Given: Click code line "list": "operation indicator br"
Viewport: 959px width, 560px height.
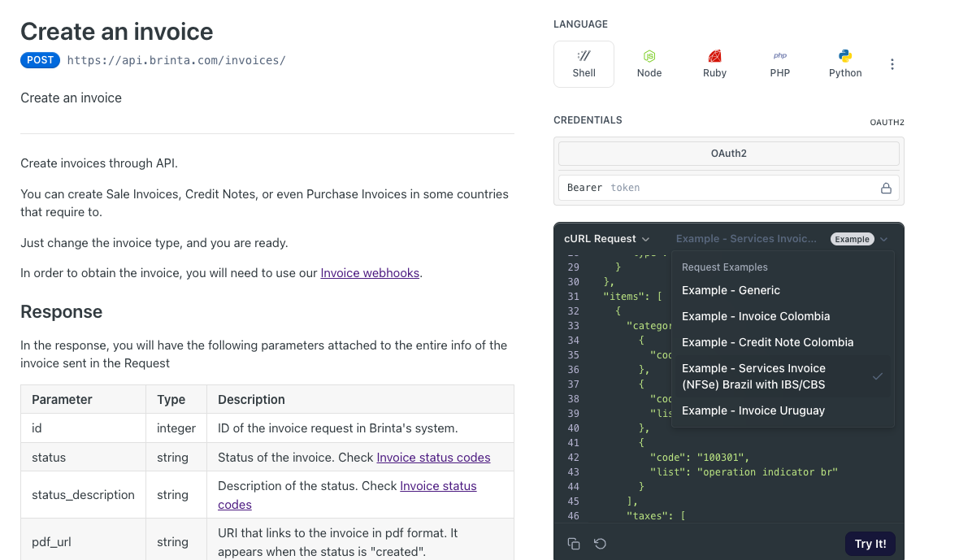Looking at the screenshot, I should (743, 472).
